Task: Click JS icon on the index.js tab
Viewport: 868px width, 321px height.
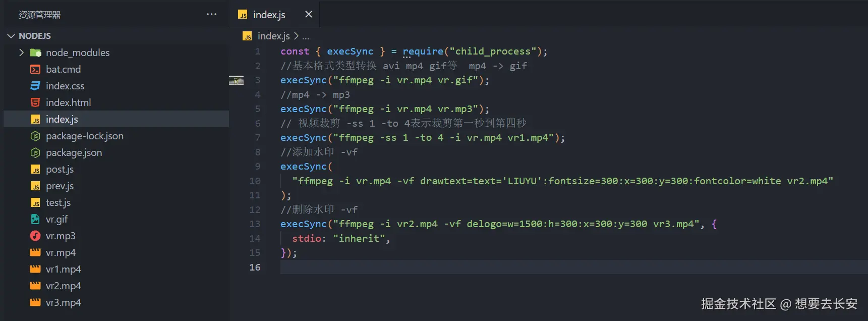Action: [x=243, y=15]
